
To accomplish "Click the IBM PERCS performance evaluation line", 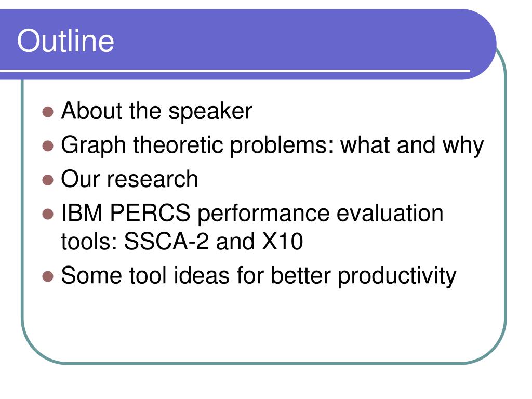I will click(252, 214).
